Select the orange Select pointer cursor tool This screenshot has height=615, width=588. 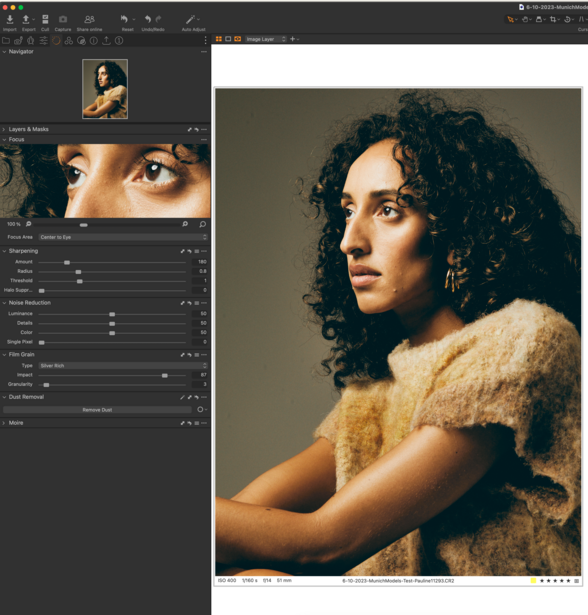(510, 19)
